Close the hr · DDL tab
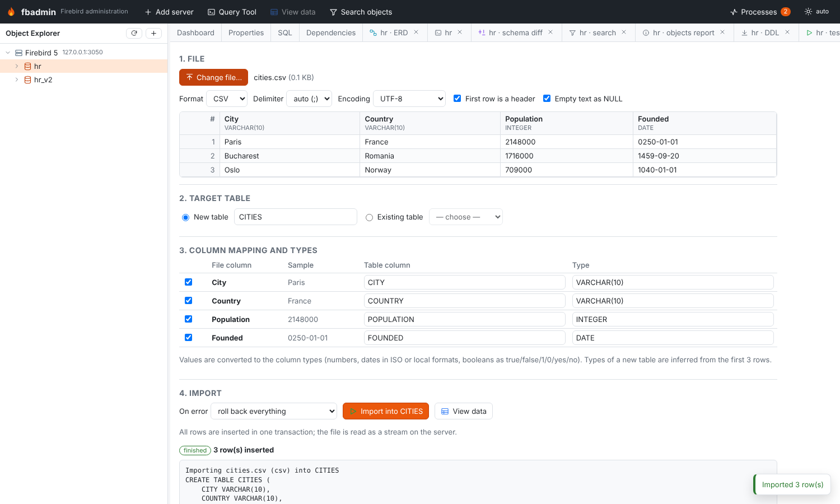Screen dimensions: 840x504 787,32
